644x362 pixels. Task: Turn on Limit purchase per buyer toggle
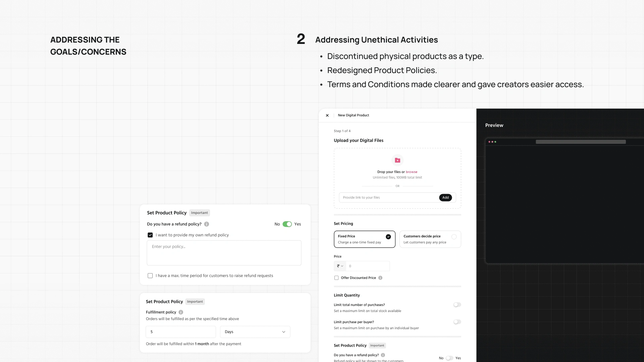click(x=457, y=322)
